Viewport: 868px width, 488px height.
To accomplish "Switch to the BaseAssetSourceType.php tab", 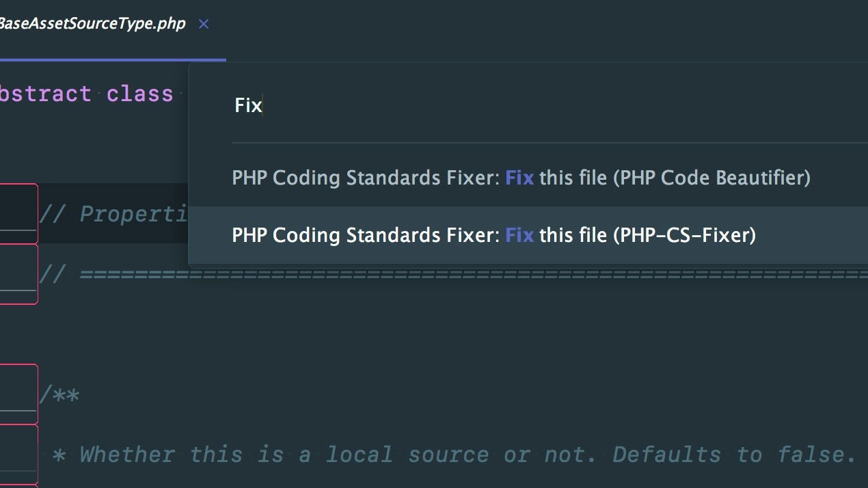I will 92,24.
